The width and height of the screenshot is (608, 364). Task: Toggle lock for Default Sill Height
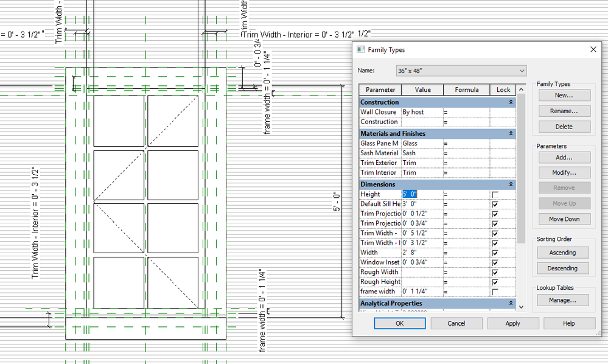point(495,205)
